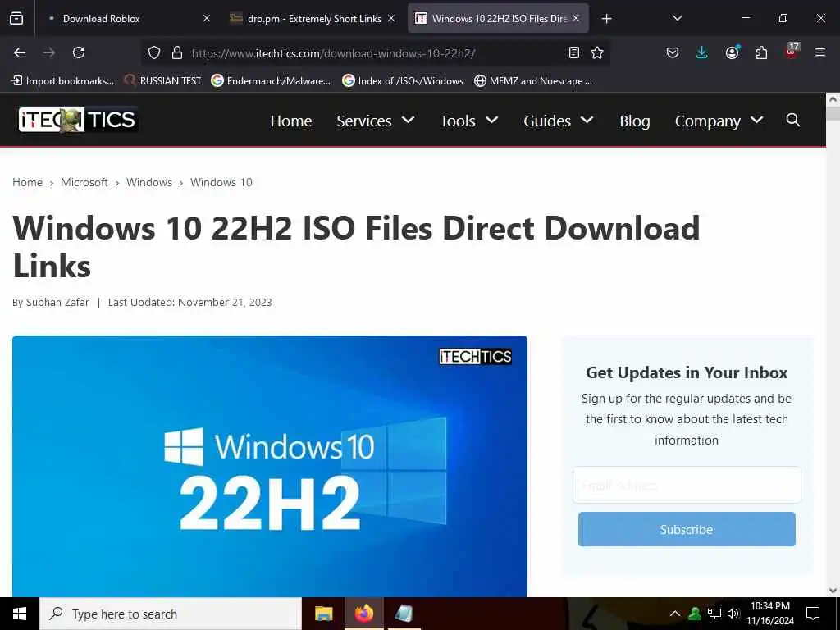
Task: Close the Download Roblox tab
Action: point(206,19)
